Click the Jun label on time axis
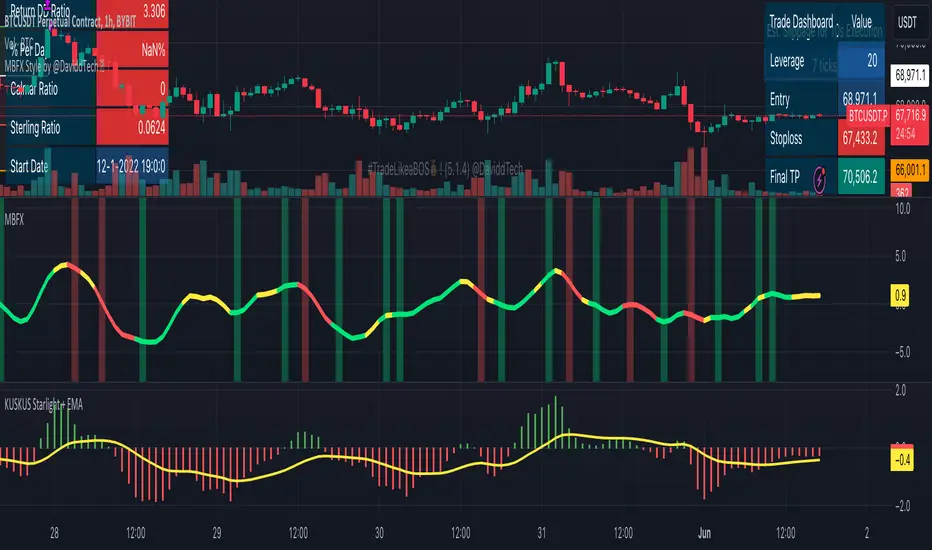 coord(704,533)
